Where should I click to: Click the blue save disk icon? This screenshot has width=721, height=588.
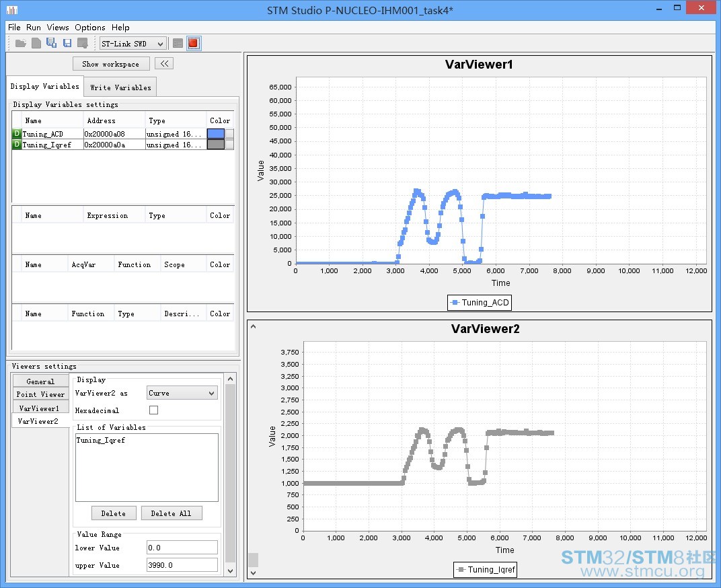coord(67,43)
